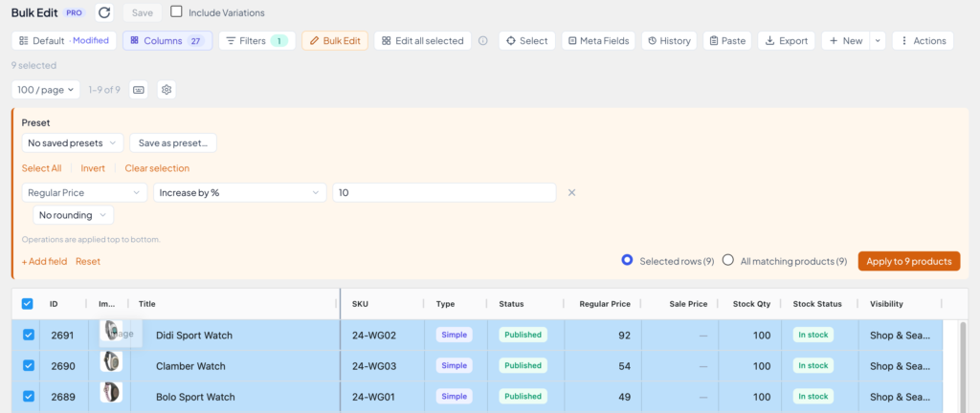Click Edit all selected
The width and height of the screenshot is (980, 413).
(422, 40)
